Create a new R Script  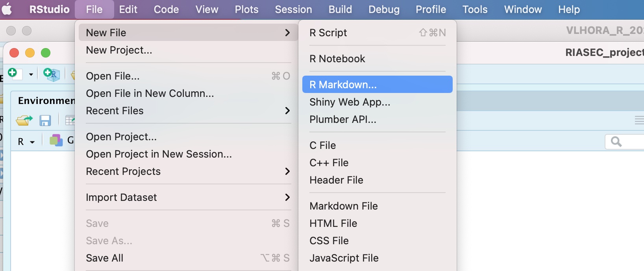(x=378, y=33)
